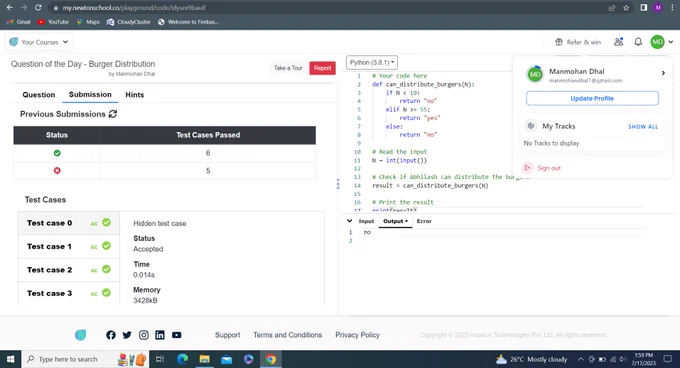
Task: Open the browser side panel icon
Action: coord(644,8)
